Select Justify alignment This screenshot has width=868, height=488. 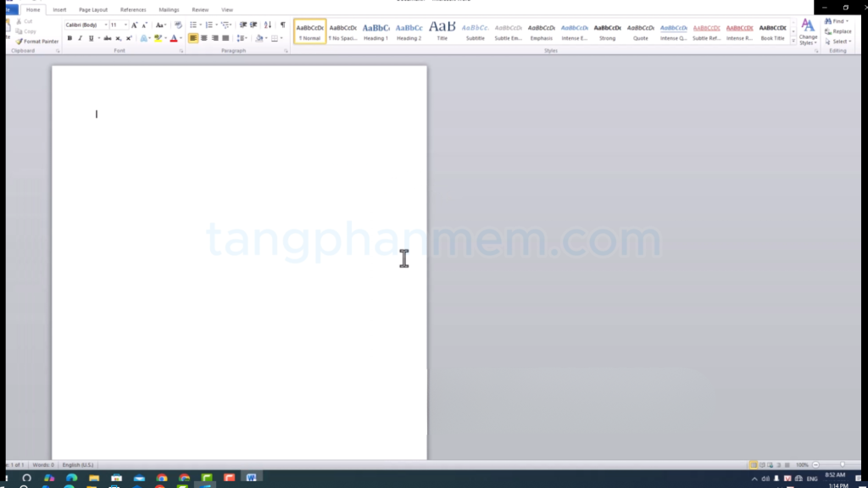[x=225, y=38]
